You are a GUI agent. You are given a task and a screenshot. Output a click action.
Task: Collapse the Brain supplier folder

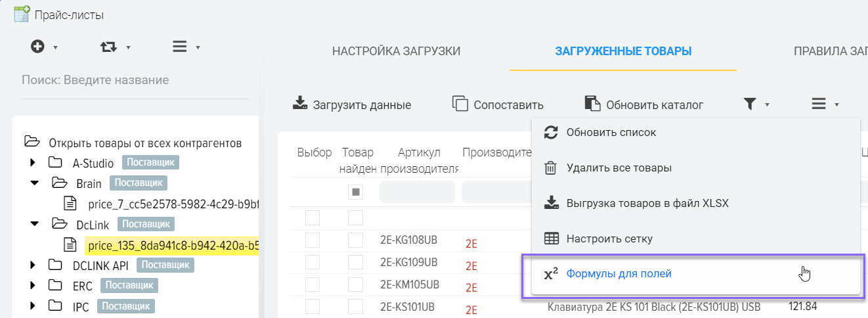[x=34, y=183]
